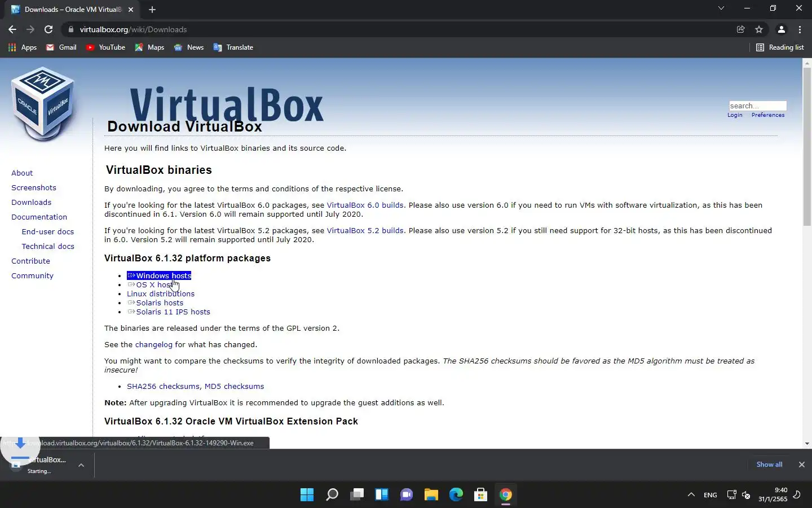Open the network and volume quick settings
The image size is (812, 508).
click(739, 495)
